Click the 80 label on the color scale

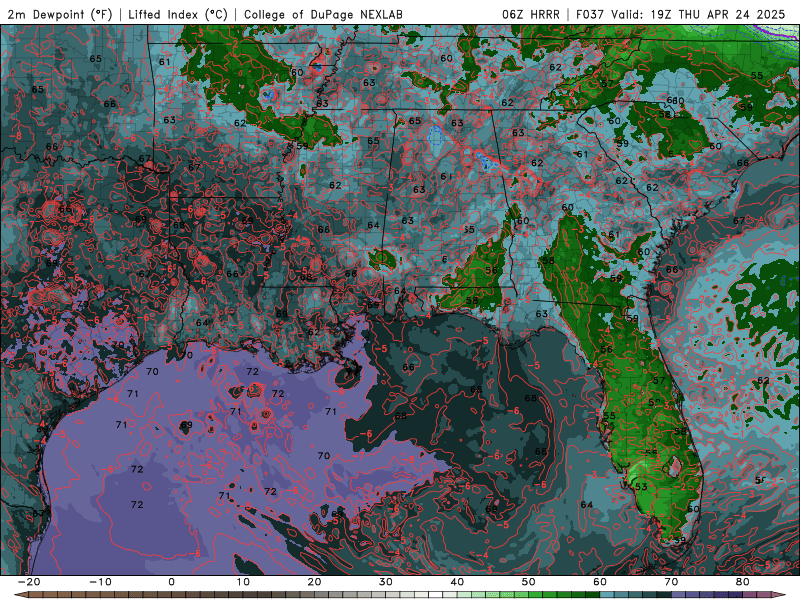pos(743,582)
